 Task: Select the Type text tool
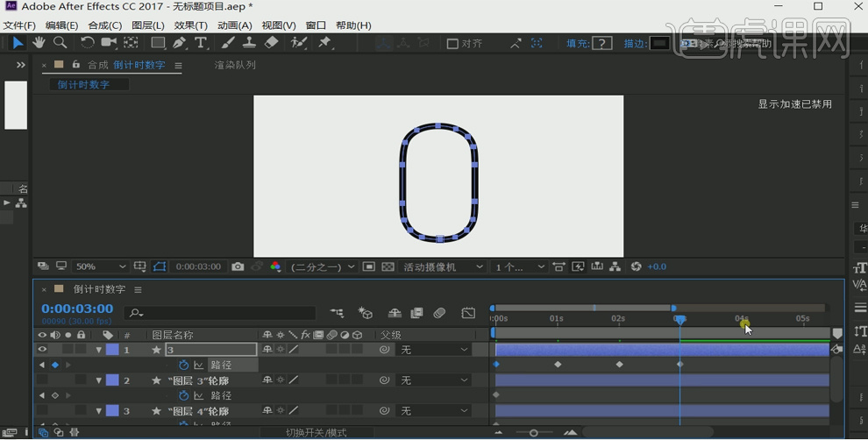[201, 43]
